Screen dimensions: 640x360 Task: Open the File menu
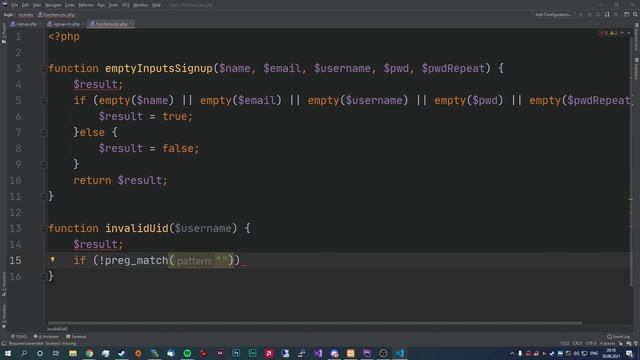tap(15, 5)
